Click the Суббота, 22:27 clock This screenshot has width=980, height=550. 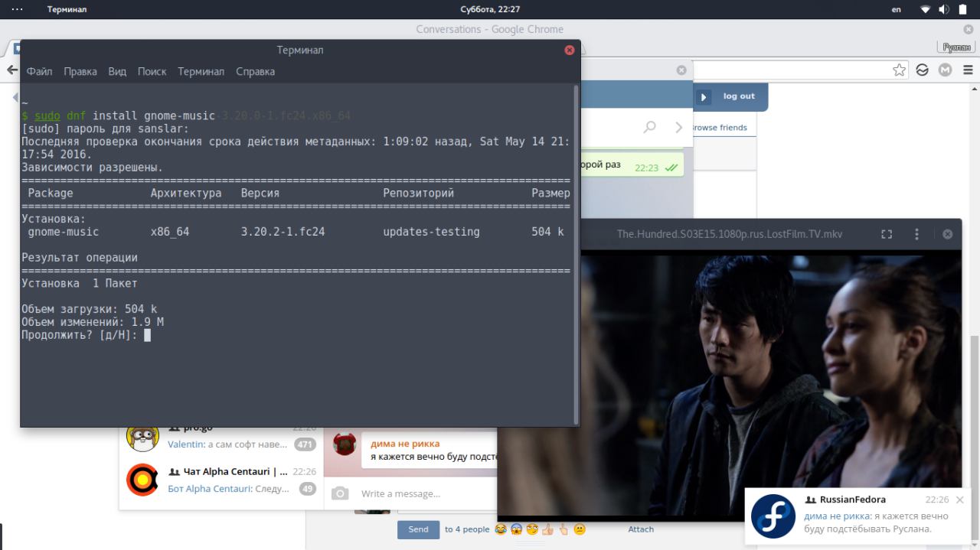(490, 9)
